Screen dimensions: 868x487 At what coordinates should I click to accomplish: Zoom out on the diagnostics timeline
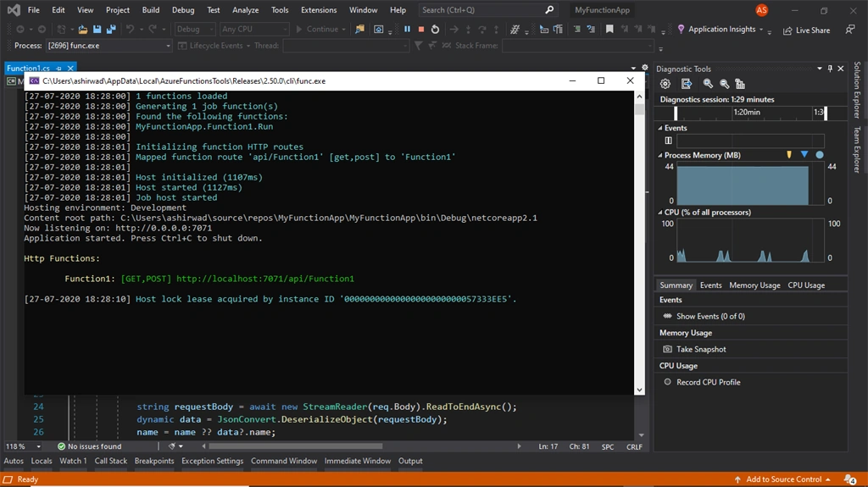724,84
